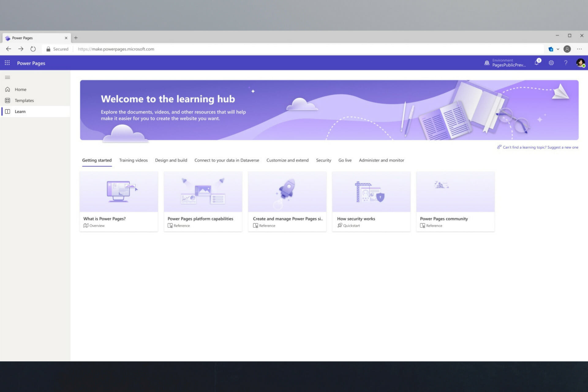Open Create and manage Power Pages sites card
The height and width of the screenshot is (392, 588).
point(287,202)
